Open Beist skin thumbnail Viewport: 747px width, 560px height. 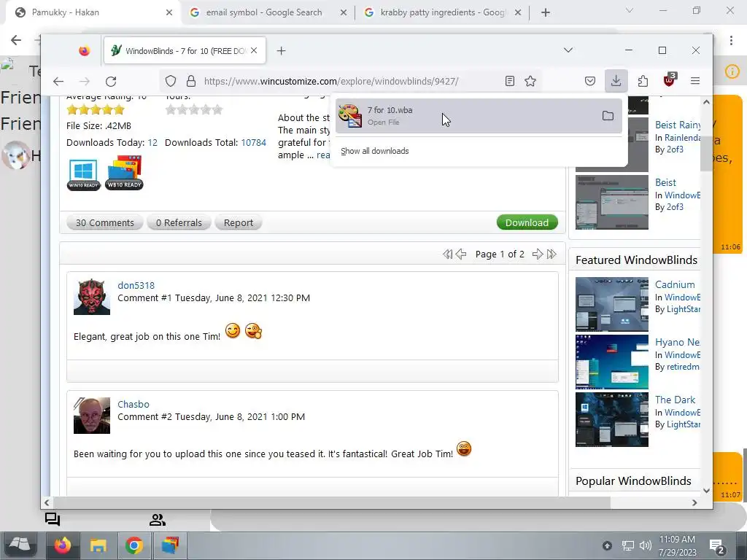click(612, 203)
